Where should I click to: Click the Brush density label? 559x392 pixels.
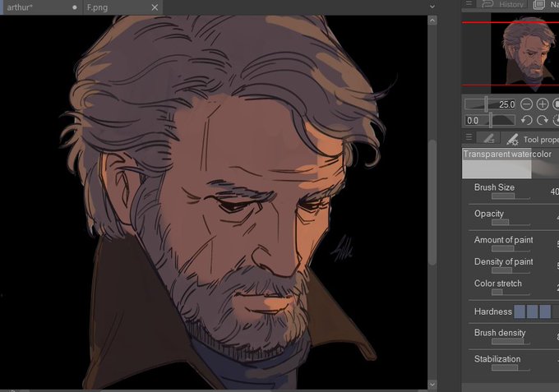point(500,333)
